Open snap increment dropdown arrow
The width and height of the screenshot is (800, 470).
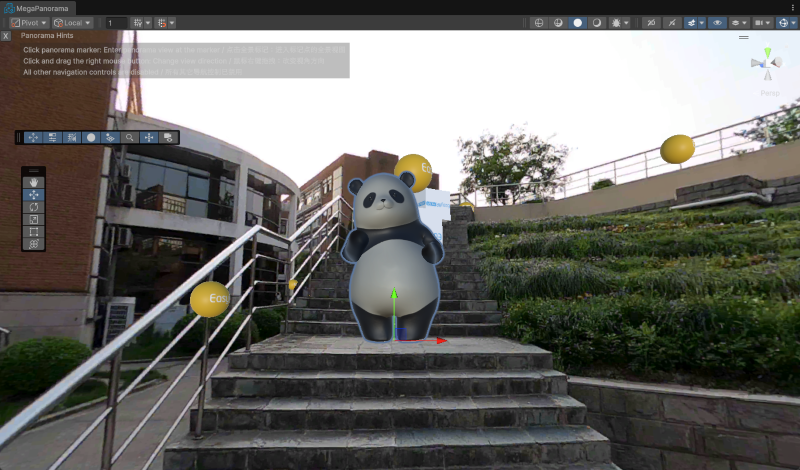(x=172, y=23)
